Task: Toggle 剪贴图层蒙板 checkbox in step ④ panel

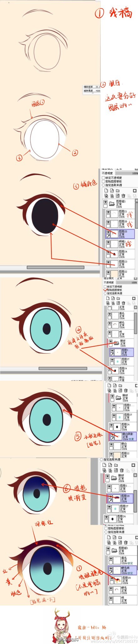Action: (105, 290)
